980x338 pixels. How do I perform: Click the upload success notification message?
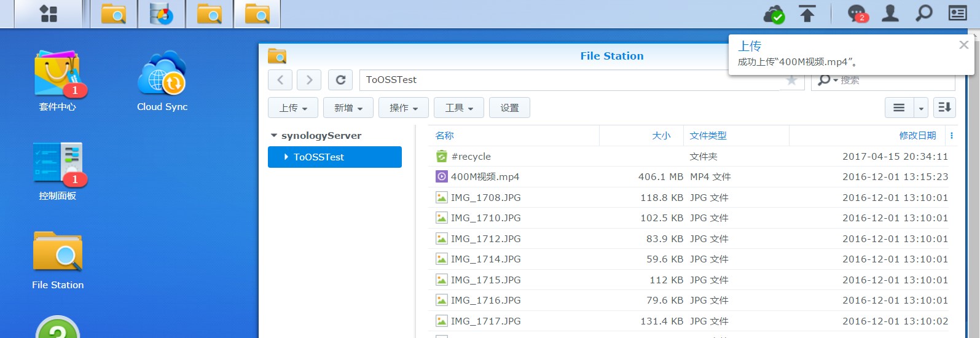tap(798, 62)
